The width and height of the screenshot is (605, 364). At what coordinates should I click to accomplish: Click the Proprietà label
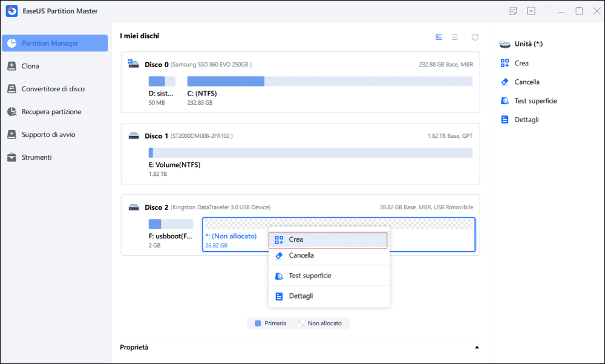[x=134, y=347]
